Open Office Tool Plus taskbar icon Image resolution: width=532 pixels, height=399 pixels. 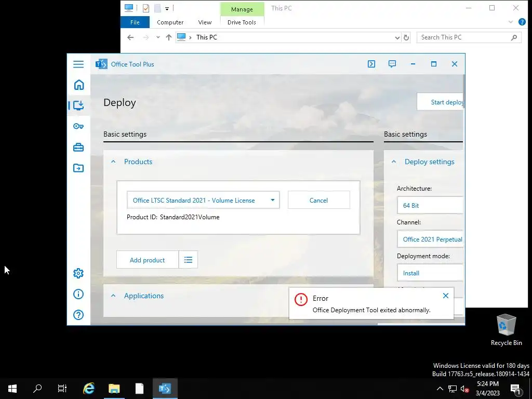(x=165, y=389)
